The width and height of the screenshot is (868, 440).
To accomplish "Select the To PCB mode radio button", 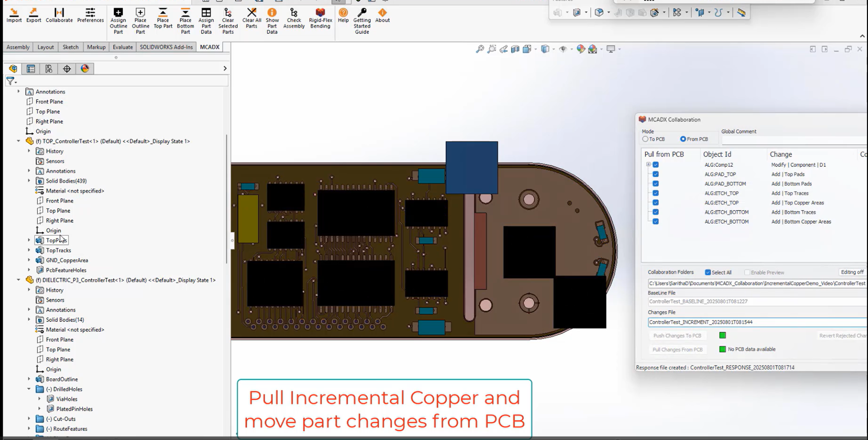I will pyautogui.click(x=645, y=139).
